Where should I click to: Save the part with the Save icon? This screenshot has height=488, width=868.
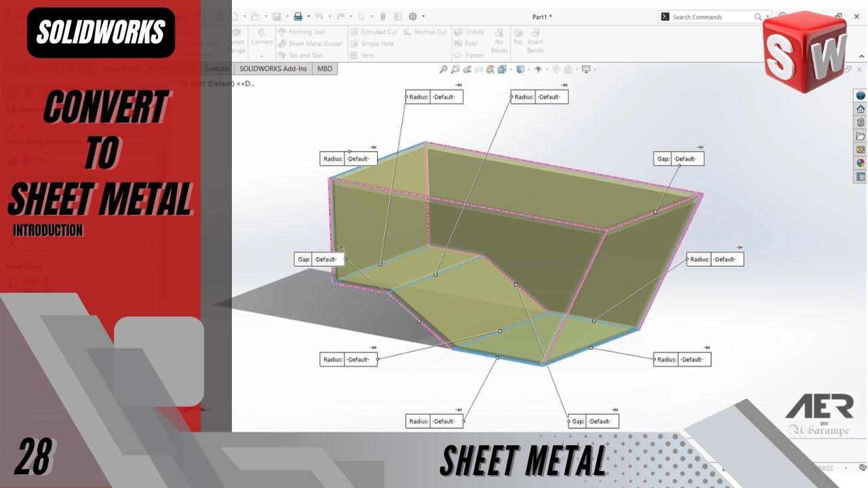coord(276,16)
